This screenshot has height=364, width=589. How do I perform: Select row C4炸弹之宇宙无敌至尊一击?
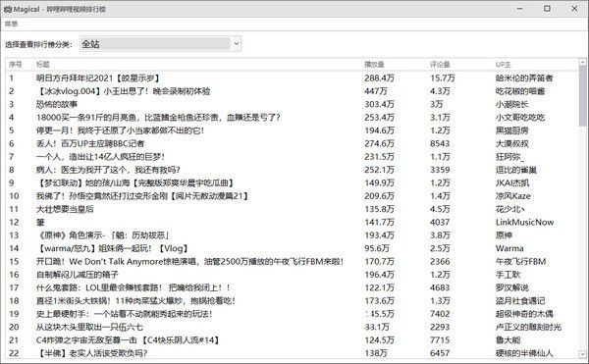point(293,340)
